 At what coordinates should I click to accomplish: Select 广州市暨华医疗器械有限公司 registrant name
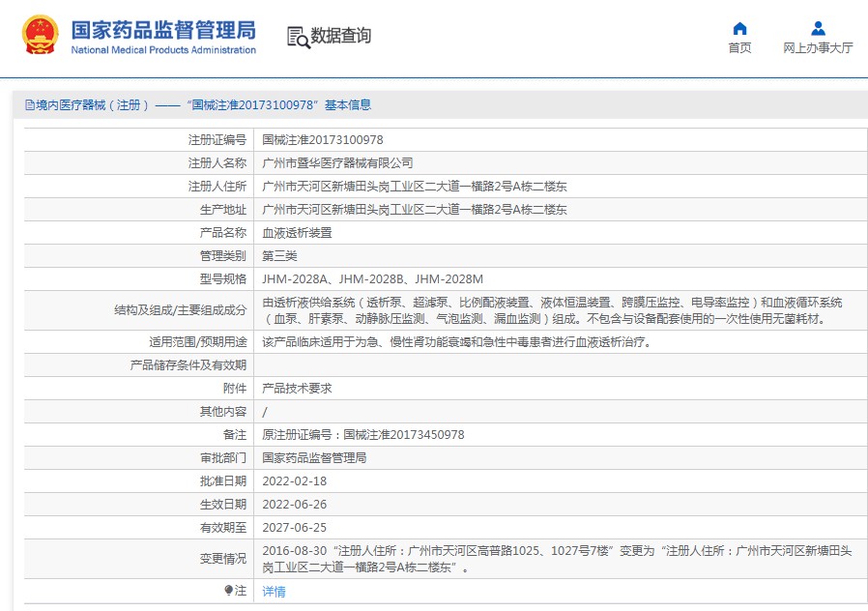pos(337,163)
